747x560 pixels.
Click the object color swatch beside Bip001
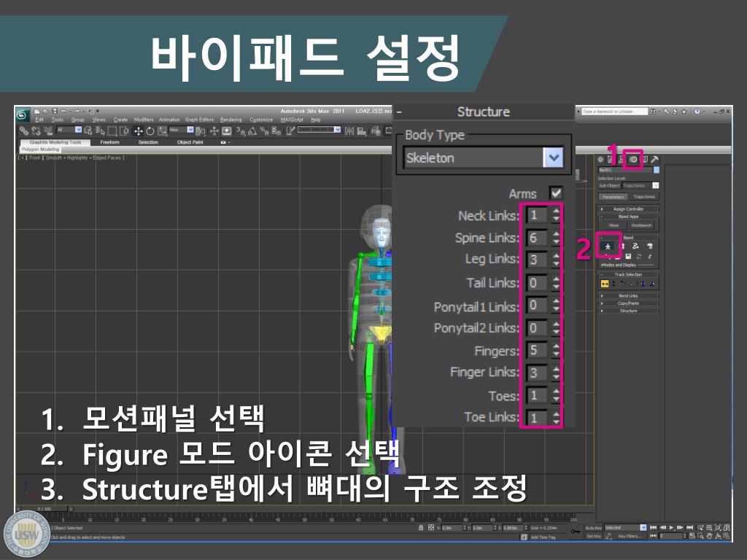(657, 170)
